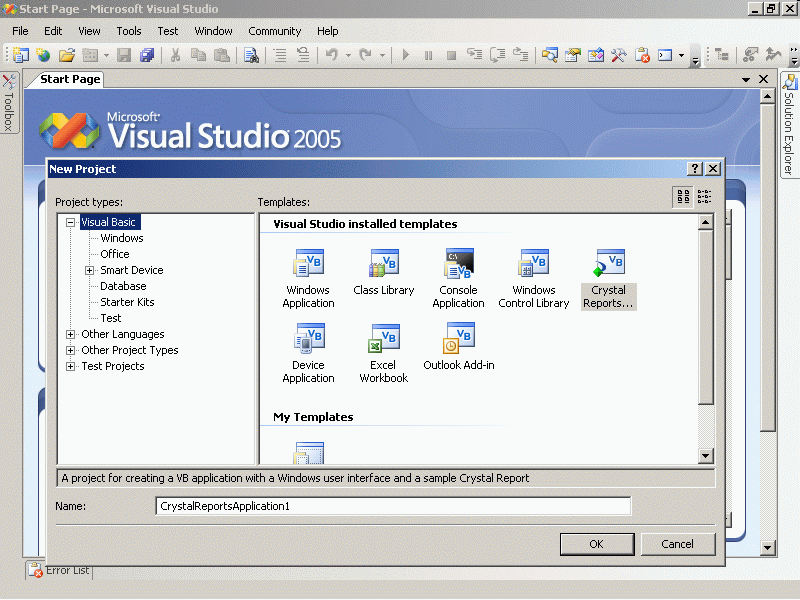Select the Device Application template
Screen dimensions: 800x600
click(308, 353)
